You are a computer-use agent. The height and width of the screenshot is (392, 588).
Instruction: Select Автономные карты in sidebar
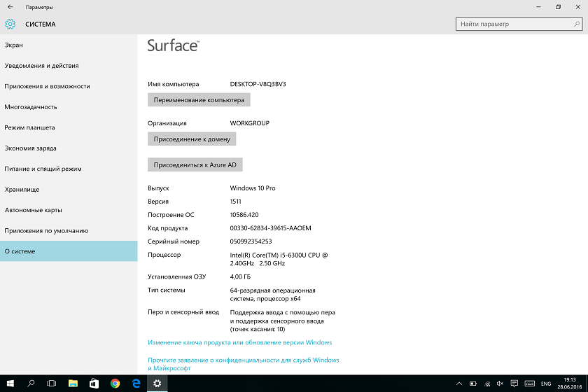pyautogui.click(x=69, y=210)
